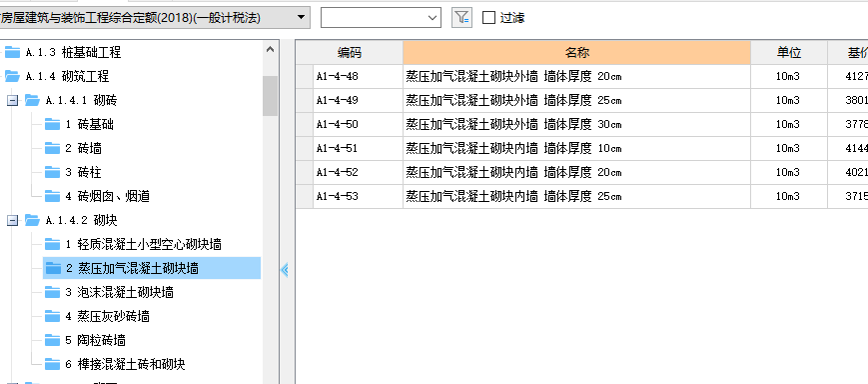Screen dimensions: 868x384
Task: Select folder A.1.4 砌筑工程
Action: [67, 76]
